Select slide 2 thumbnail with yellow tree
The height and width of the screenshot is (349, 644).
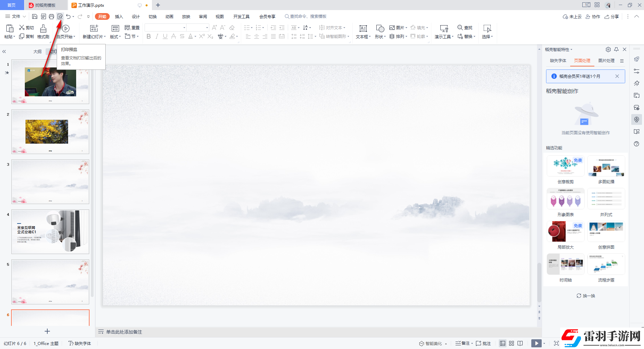50,132
